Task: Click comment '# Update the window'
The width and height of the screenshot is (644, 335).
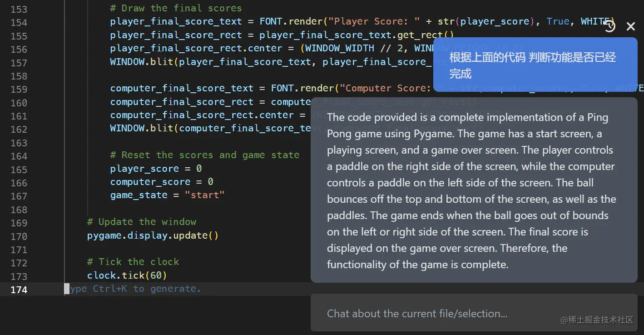Action: coord(142,222)
